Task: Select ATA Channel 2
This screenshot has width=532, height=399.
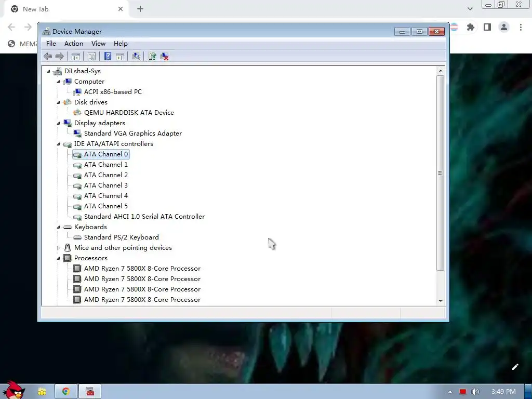Action: [x=106, y=175]
